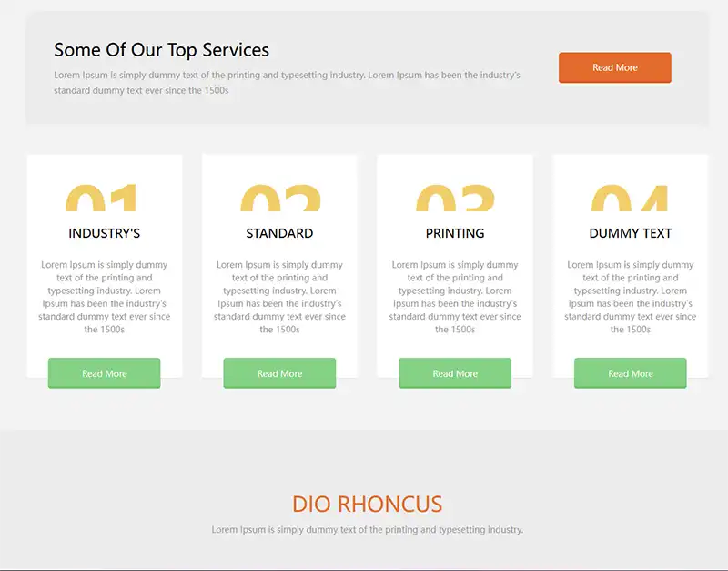Click the INDUSTRY'S card title
The image size is (728, 571).
click(105, 233)
